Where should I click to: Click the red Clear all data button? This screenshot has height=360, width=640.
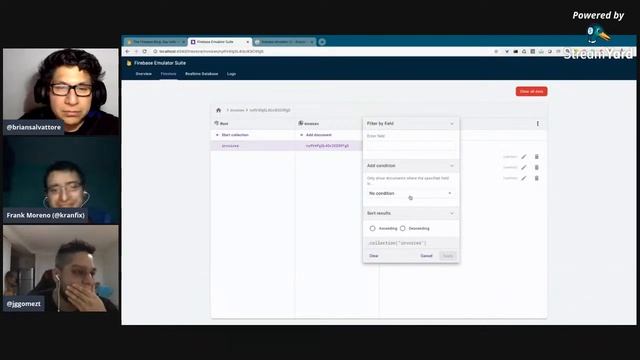pos(531,91)
